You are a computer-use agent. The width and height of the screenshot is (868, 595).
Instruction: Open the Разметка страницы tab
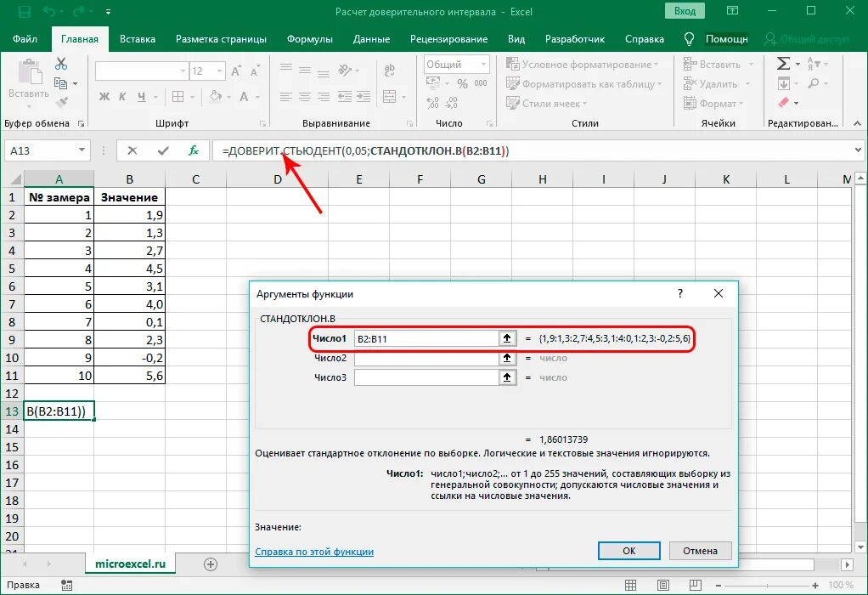221,39
